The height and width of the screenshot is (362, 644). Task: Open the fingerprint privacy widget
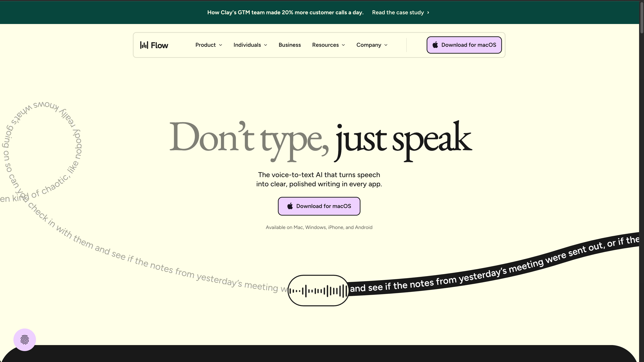pyautogui.click(x=25, y=340)
